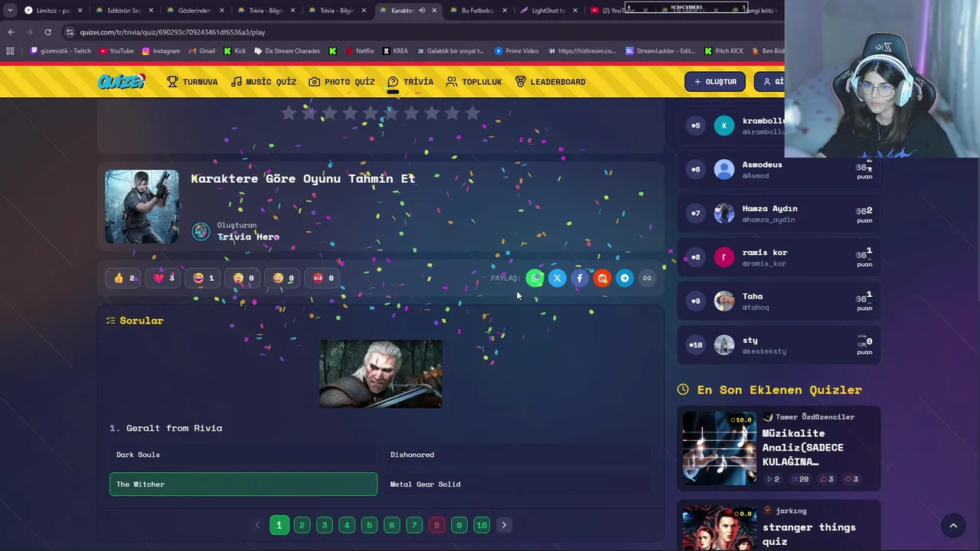Viewport: 980px width, 551px height.
Task: Go to question page 8
Action: tap(436, 525)
